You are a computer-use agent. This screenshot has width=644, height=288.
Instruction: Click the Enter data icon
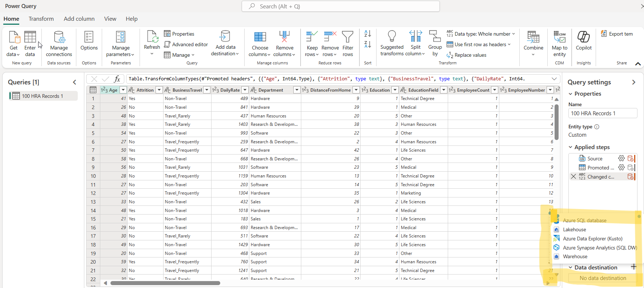tap(30, 37)
